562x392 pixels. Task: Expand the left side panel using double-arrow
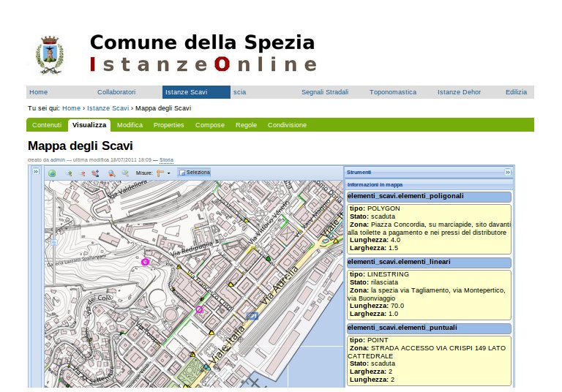tap(35, 171)
